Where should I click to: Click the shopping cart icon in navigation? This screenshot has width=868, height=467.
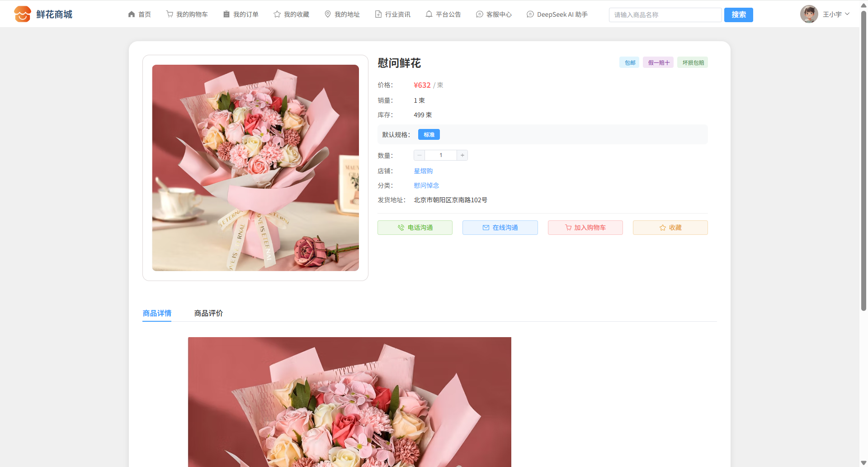170,14
